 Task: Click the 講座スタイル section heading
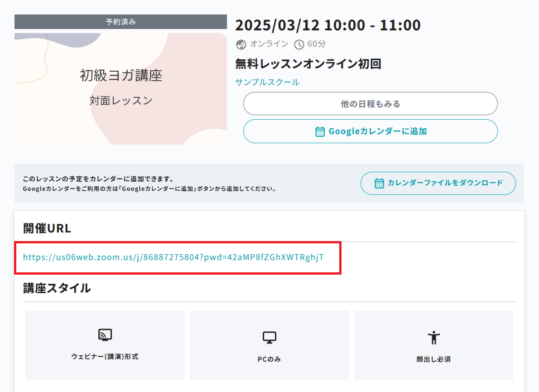pyautogui.click(x=57, y=288)
